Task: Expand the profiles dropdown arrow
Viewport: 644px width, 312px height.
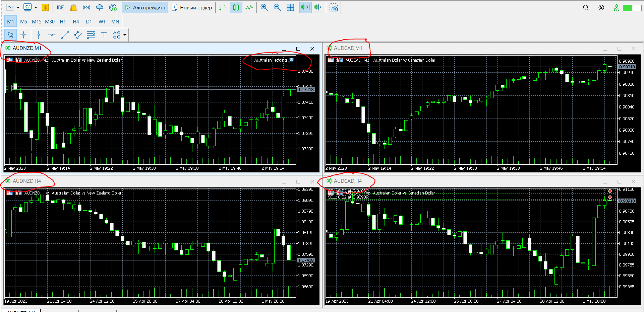Action: coord(36,7)
